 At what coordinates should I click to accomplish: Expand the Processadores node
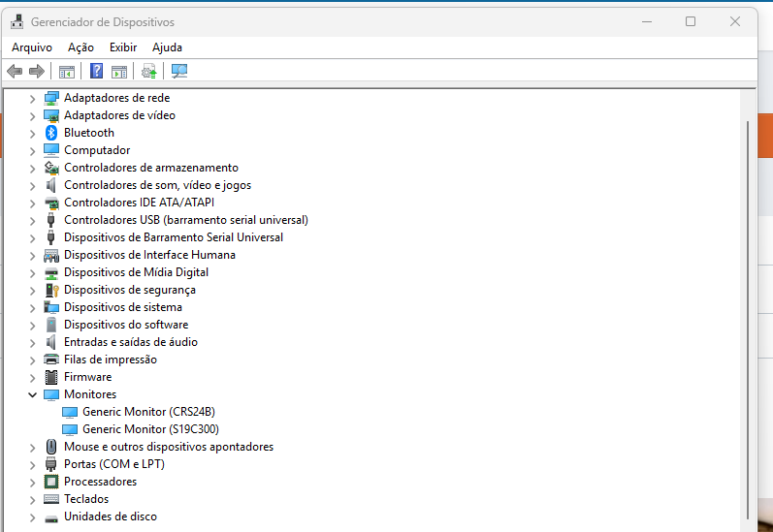tap(33, 483)
